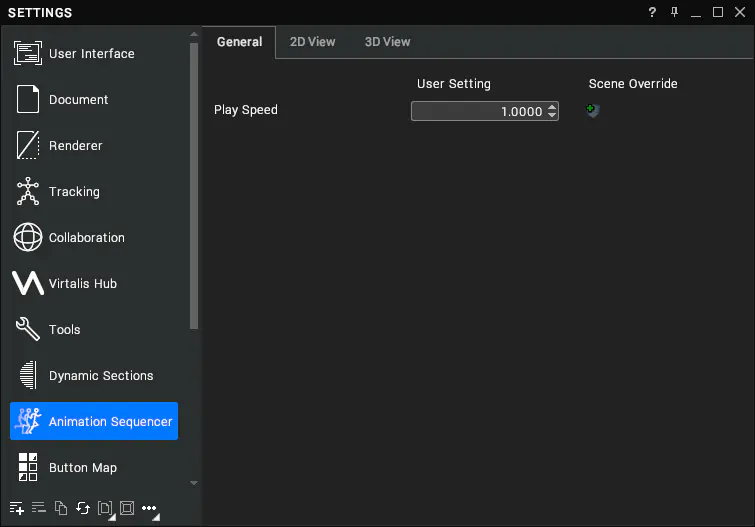Click sidebar scrollbar down arrow
Image resolution: width=755 pixels, height=527 pixels.
coord(194,483)
